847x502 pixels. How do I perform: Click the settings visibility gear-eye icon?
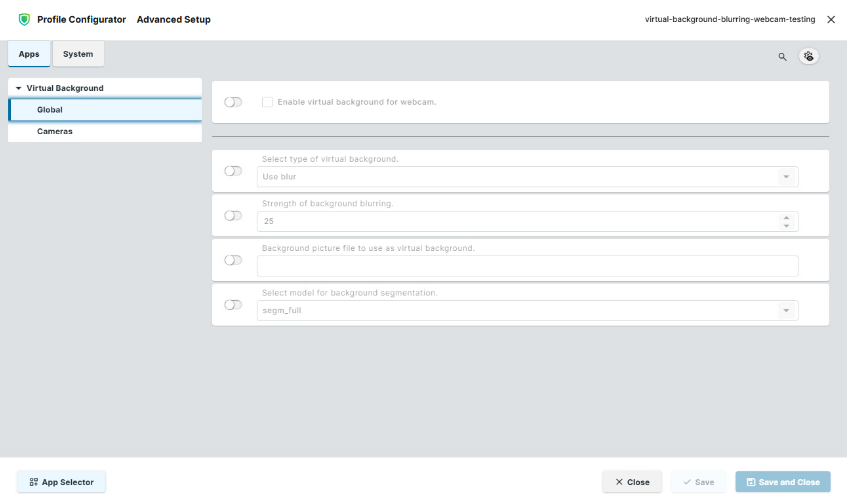tap(808, 56)
